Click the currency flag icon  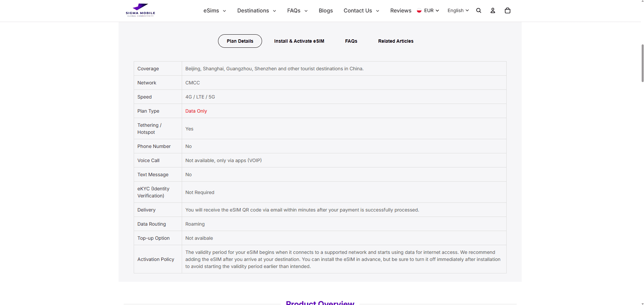coord(419,11)
